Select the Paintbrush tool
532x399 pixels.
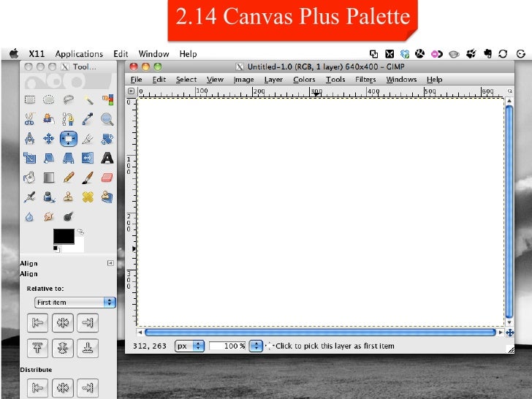(88, 178)
